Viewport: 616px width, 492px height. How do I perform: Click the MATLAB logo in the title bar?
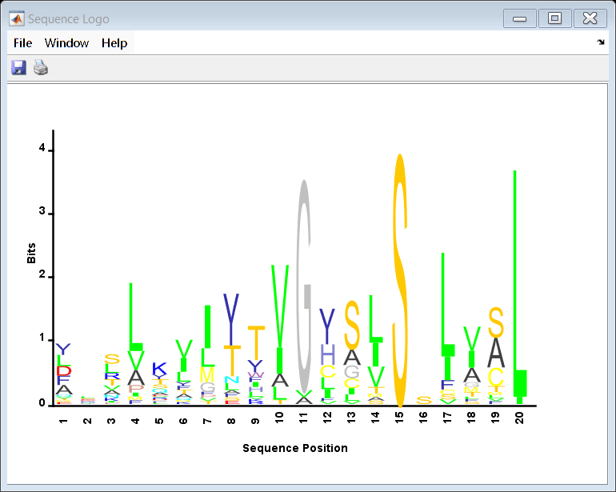pos(16,18)
